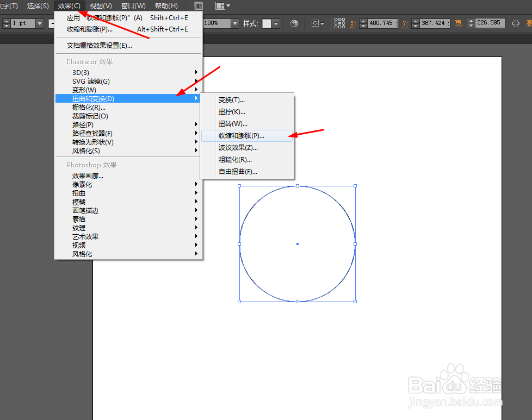Open the 视图(V) menu

(101, 6)
